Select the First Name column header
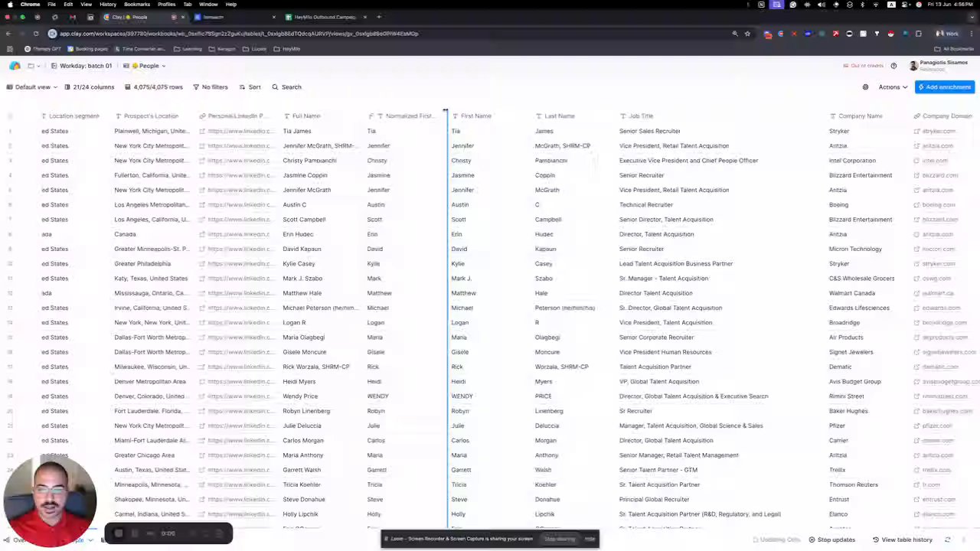Image resolution: width=980 pixels, height=551 pixels. pyautogui.click(x=472, y=116)
